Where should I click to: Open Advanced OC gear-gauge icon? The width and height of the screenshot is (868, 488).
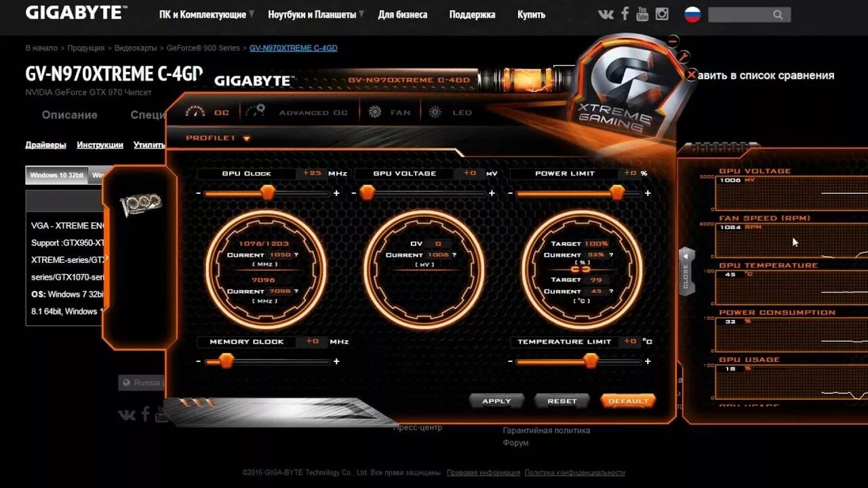pyautogui.click(x=255, y=112)
